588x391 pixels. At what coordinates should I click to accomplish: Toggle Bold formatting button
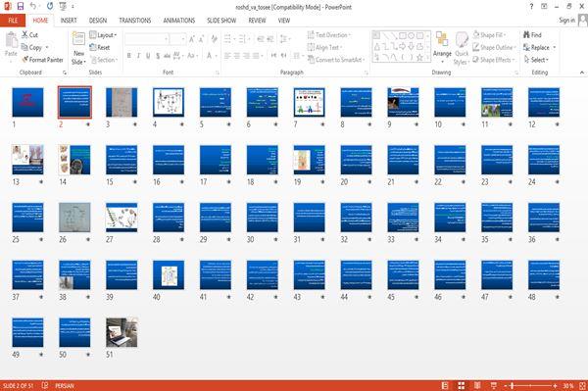pyautogui.click(x=129, y=56)
